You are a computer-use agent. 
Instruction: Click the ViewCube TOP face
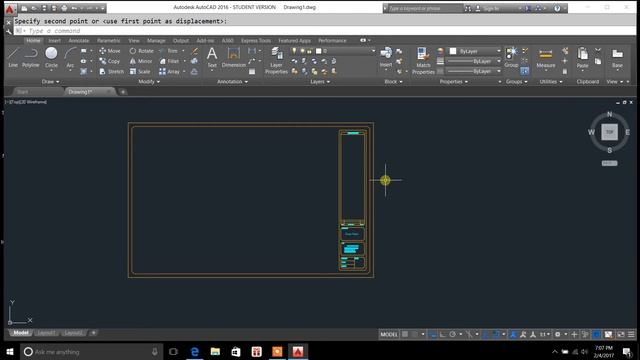609,132
